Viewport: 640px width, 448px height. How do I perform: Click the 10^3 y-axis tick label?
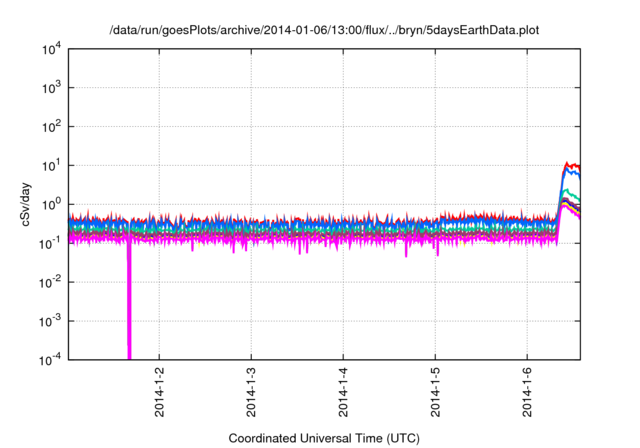pyautogui.click(x=52, y=88)
